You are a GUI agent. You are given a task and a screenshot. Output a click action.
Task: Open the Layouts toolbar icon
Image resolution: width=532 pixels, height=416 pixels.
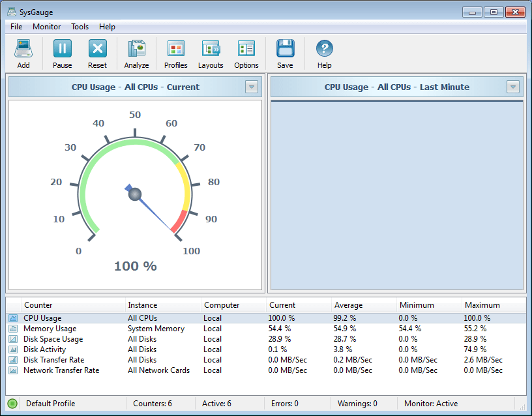tap(211, 48)
